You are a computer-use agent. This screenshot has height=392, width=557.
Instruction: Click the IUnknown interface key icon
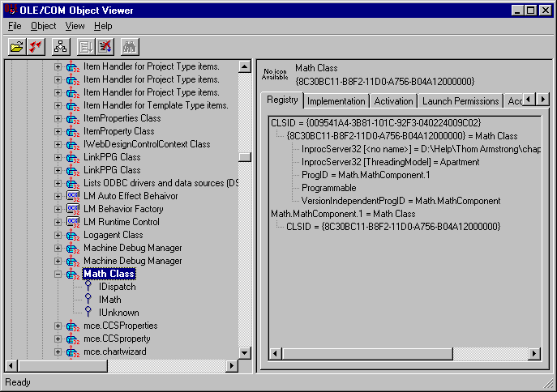[88, 313]
